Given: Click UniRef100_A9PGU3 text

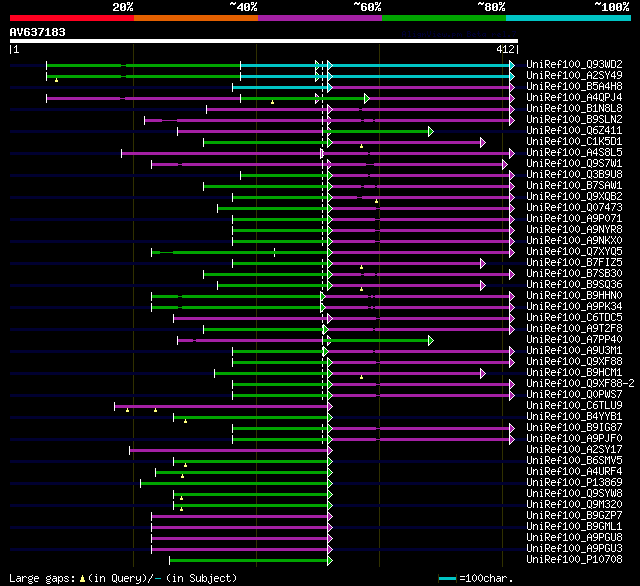Looking at the screenshot, I should tap(574, 549).
